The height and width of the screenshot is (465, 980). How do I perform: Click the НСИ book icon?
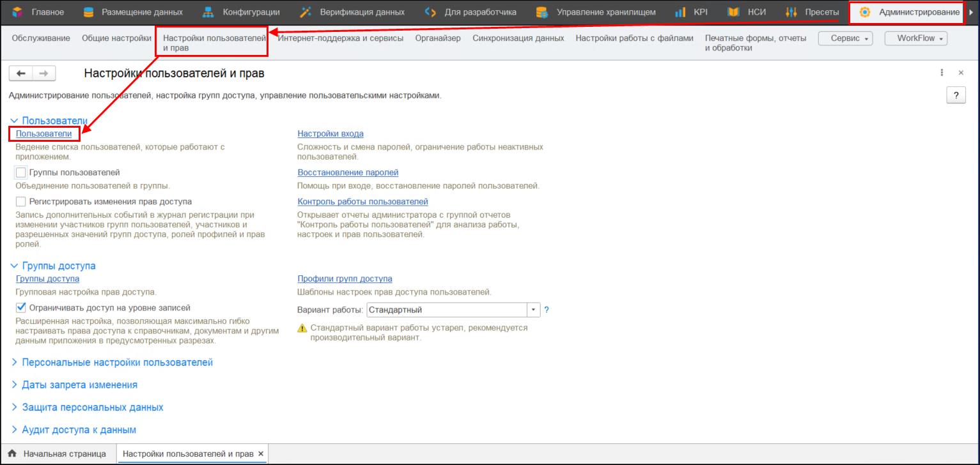pos(733,12)
